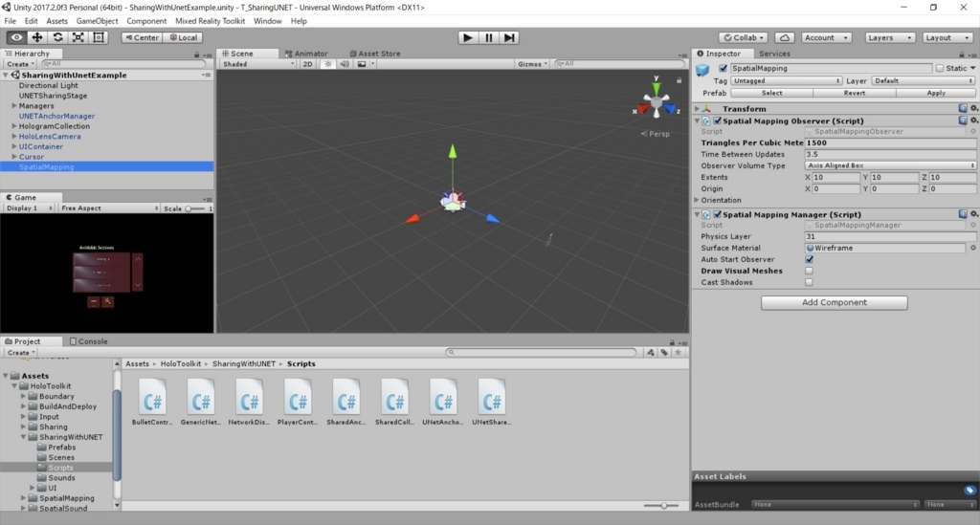Switch to the Services tab
Viewport: 980px width, 525px height.
click(774, 54)
